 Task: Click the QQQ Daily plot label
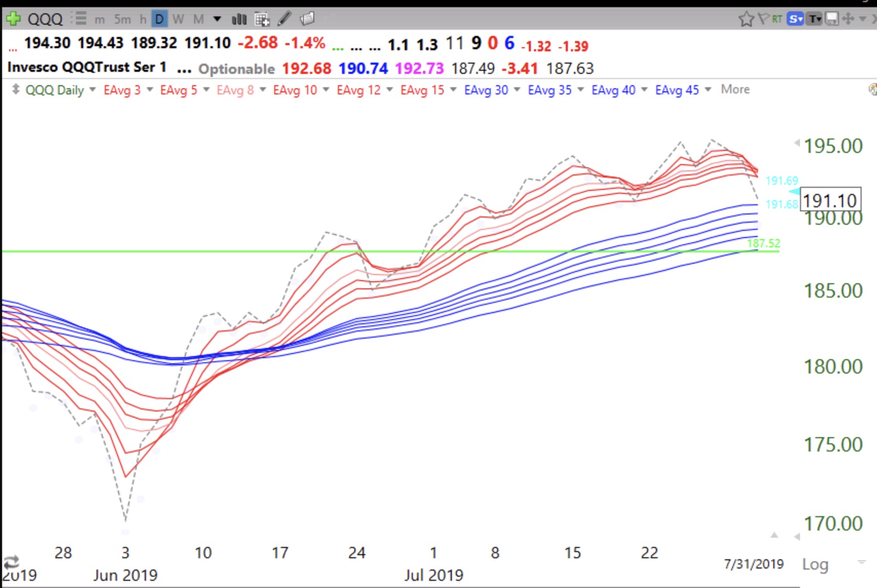pyautogui.click(x=54, y=90)
